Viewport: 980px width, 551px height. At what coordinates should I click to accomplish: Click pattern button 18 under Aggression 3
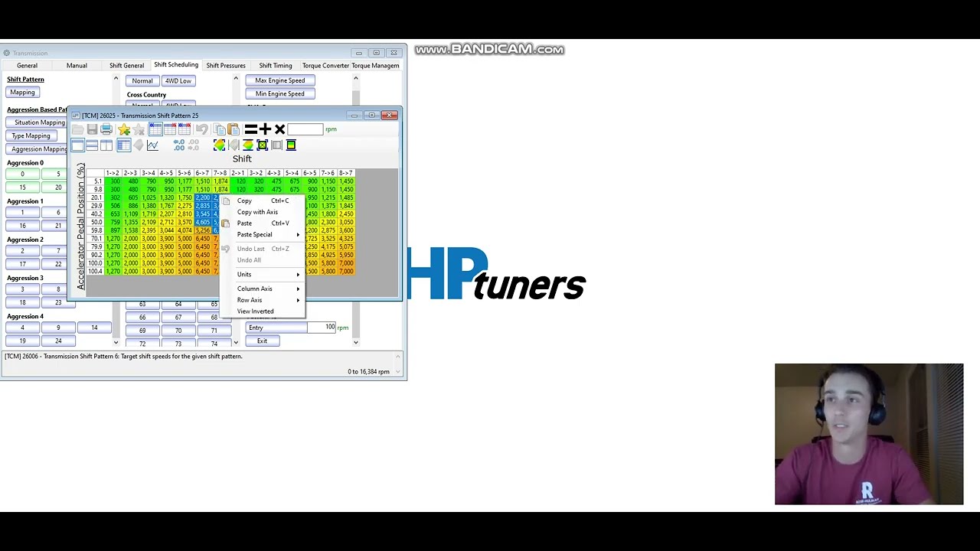[22, 303]
